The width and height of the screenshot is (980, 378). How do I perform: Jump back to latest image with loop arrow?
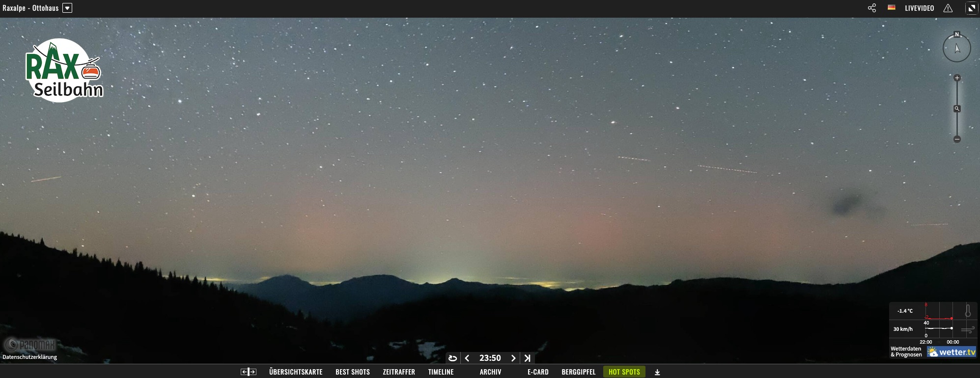[x=453, y=358]
